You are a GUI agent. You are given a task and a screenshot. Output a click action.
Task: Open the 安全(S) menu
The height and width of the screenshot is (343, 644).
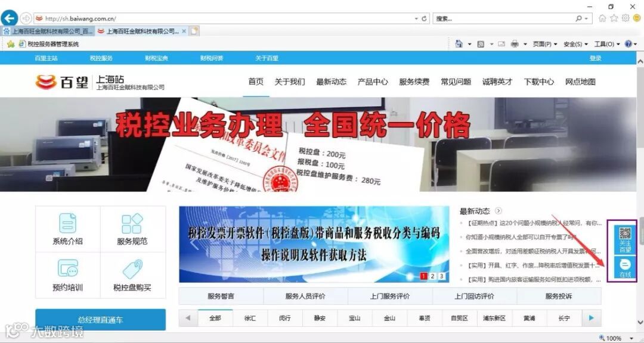[575, 44]
